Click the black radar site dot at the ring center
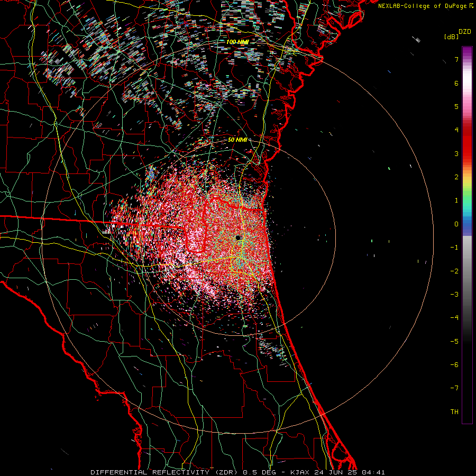This screenshot has width=476, height=476. click(239, 237)
